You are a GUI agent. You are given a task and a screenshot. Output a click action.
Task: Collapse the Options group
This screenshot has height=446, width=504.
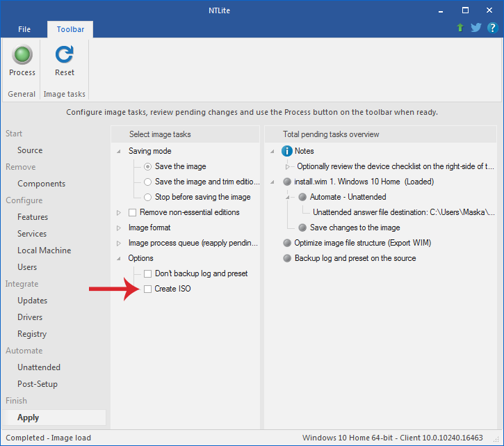click(119, 258)
